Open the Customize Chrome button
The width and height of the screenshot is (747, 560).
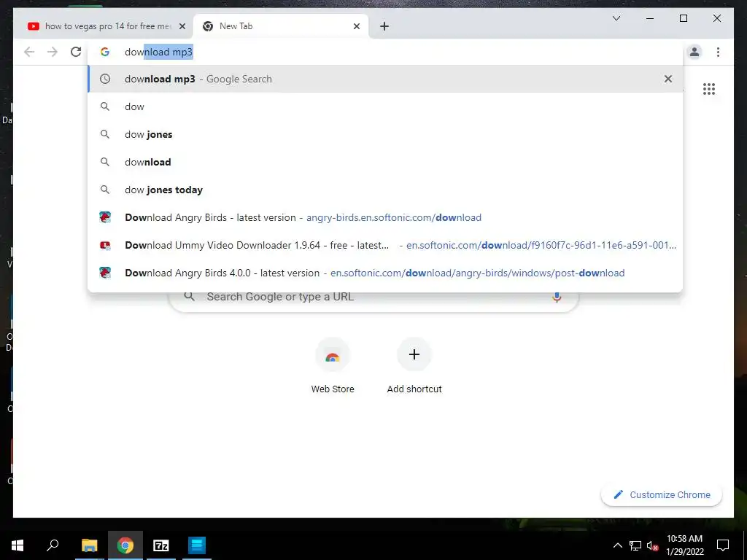[662, 495]
